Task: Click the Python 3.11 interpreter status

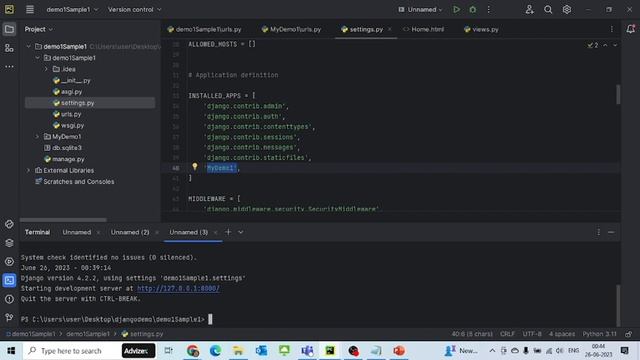Action: pos(599,334)
